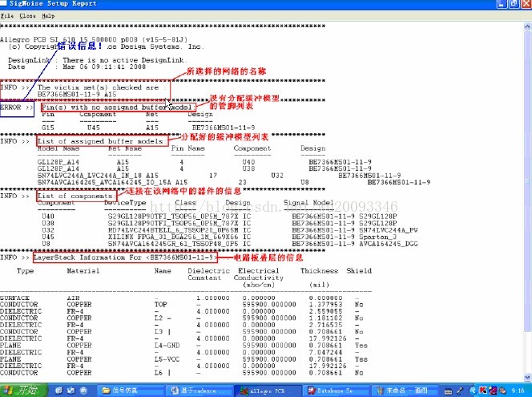Click the Close menu item

[x=26, y=15]
